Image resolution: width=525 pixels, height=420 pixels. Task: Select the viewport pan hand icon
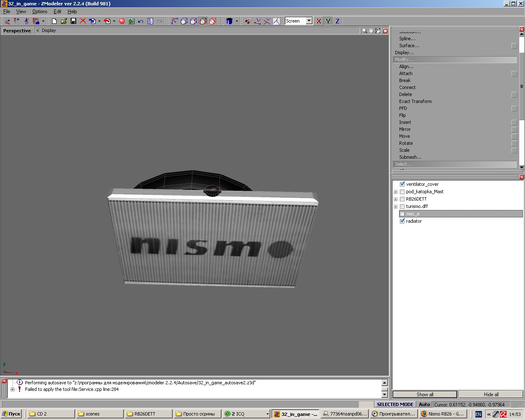pos(371,31)
